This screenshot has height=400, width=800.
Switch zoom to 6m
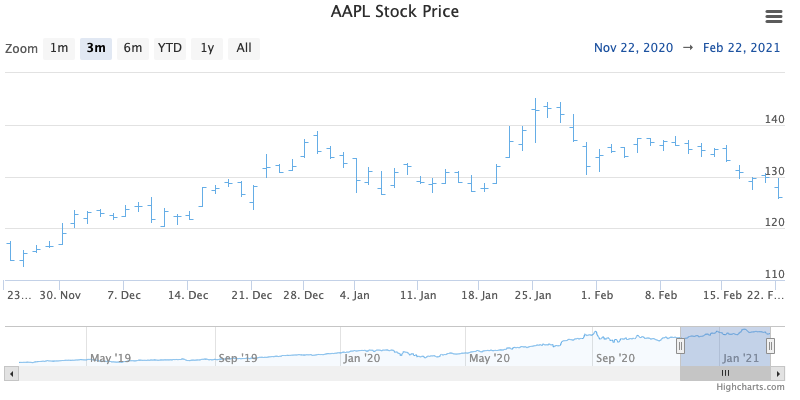point(133,48)
